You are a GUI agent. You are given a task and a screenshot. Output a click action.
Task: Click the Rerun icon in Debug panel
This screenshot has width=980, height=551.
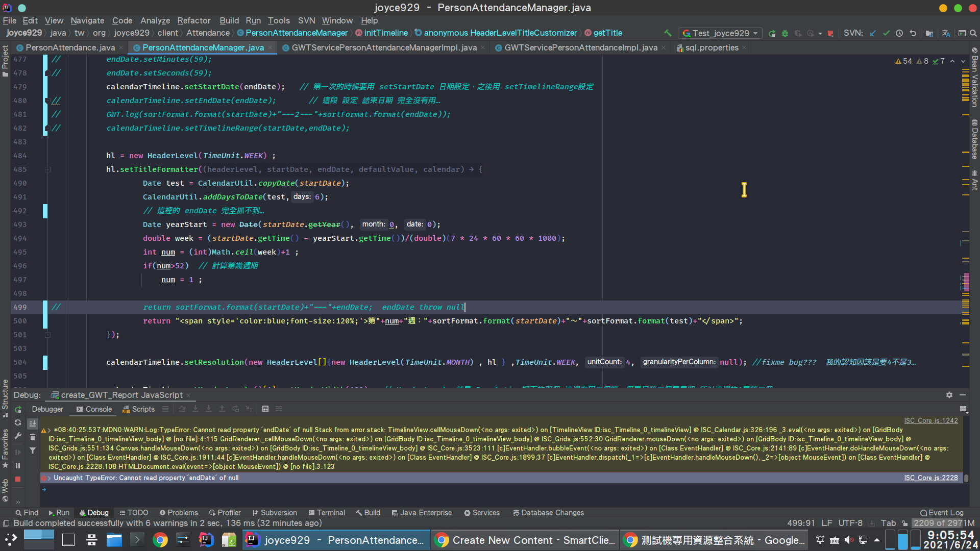(18, 409)
